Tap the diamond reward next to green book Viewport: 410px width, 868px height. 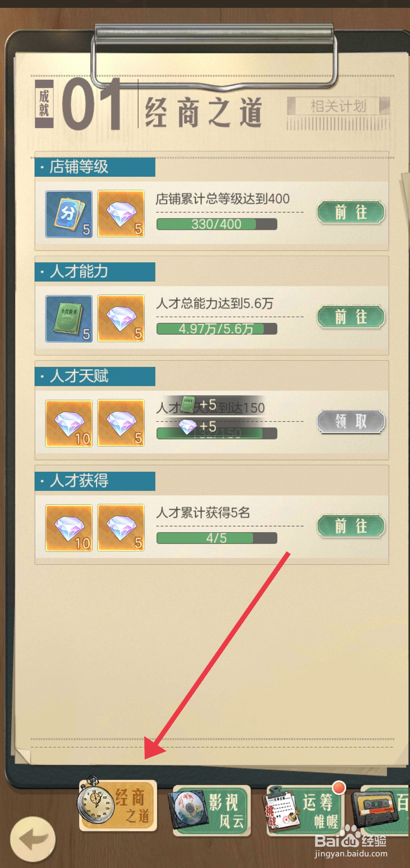121,319
